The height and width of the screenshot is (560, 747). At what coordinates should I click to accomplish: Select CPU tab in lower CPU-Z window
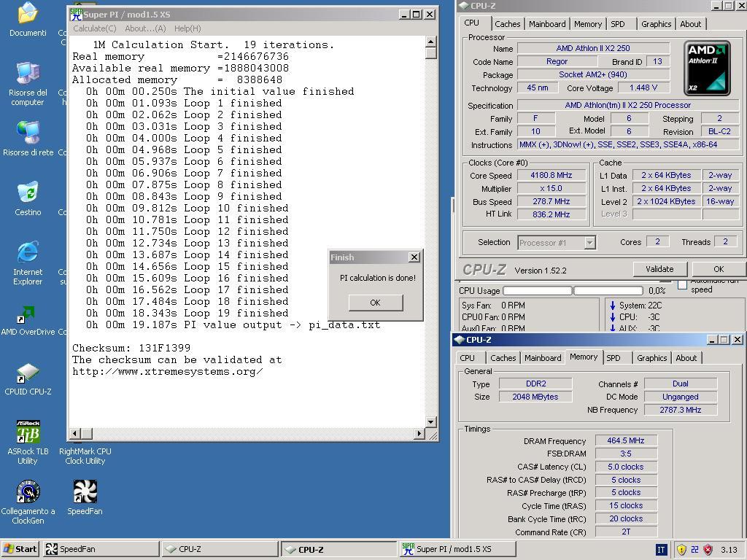pyautogui.click(x=467, y=357)
